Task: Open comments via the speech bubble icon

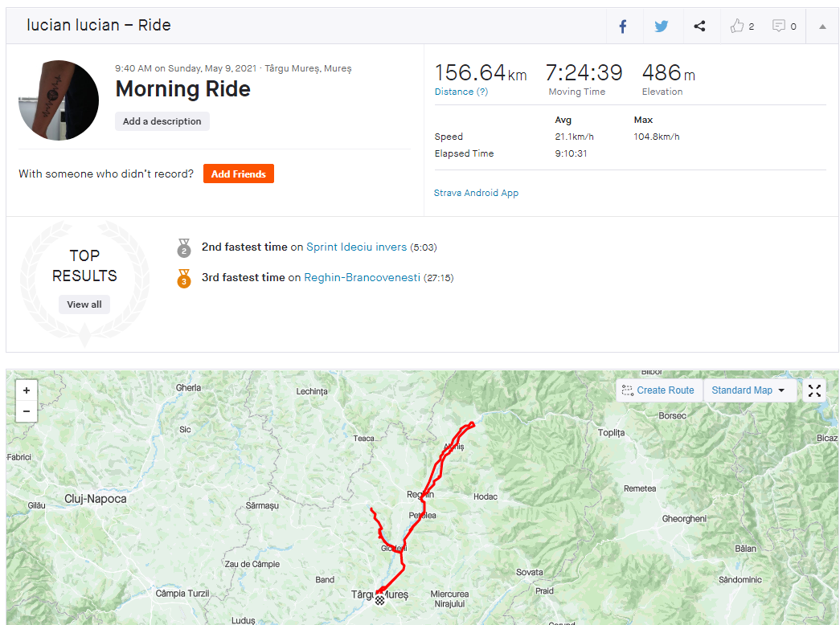Action: click(x=779, y=27)
